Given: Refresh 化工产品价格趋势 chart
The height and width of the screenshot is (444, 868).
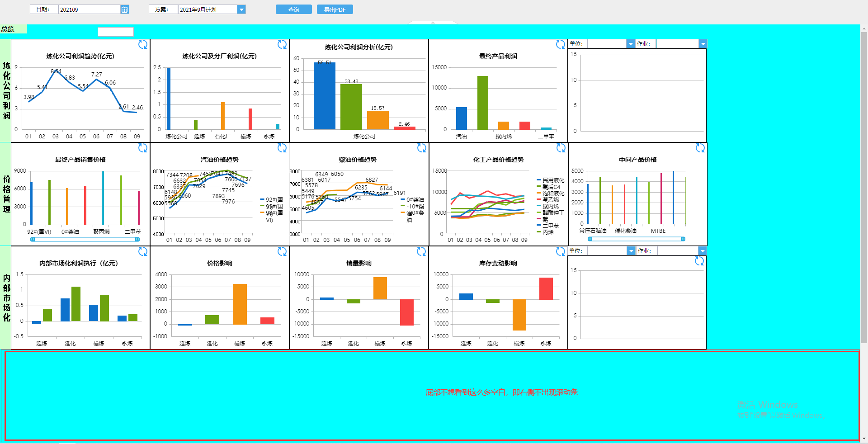Looking at the screenshot, I should (561, 148).
